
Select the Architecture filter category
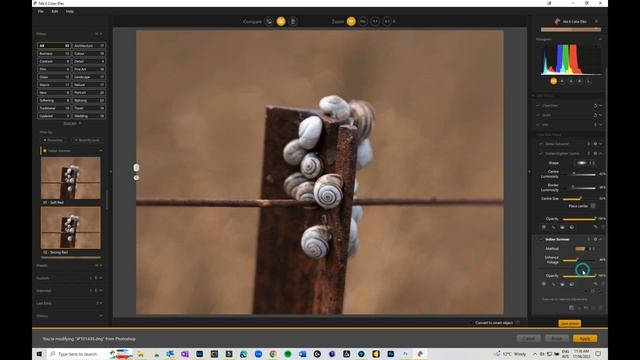[x=89, y=46]
